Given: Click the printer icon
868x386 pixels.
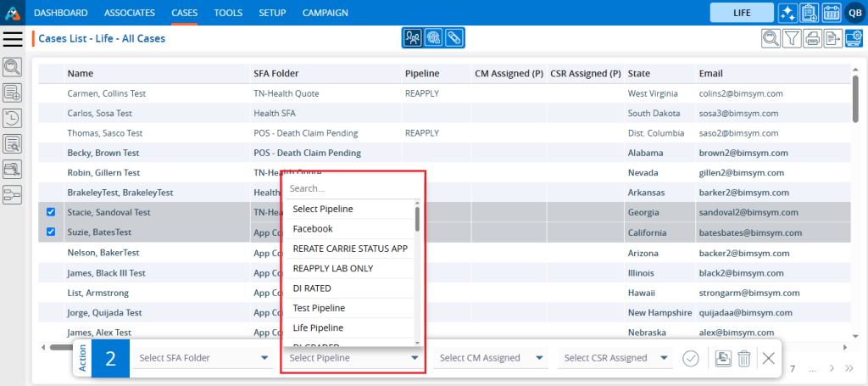Looking at the screenshot, I should pos(812,38).
